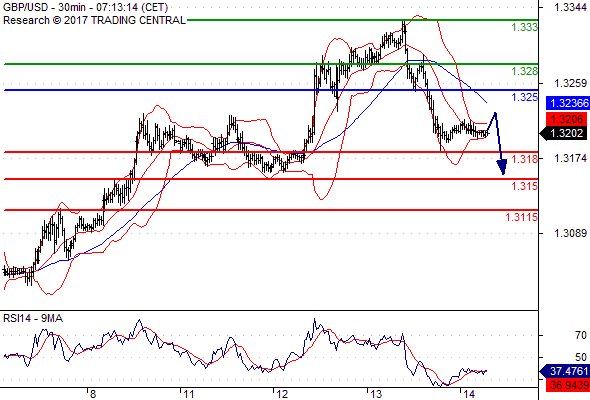This screenshot has width=590, height=400.
Task: Click the red 1.3115 support label
Action: (x=522, y=217)
